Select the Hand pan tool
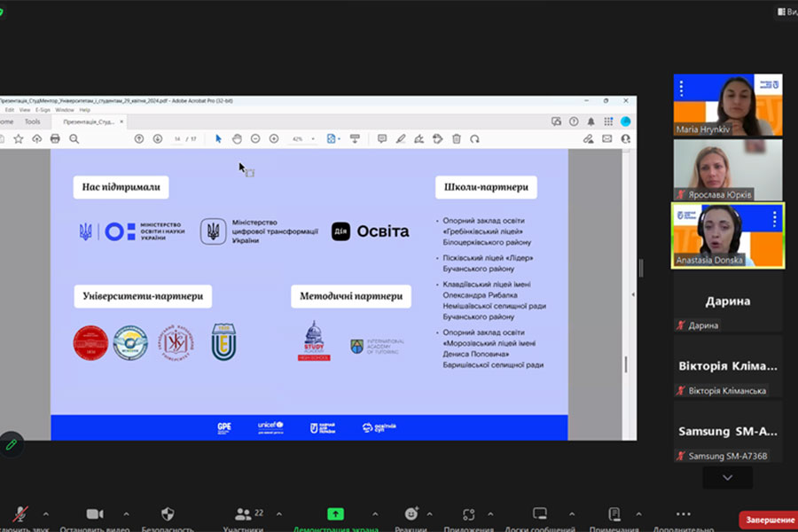798x532 pixels. [x=237, y=138]
